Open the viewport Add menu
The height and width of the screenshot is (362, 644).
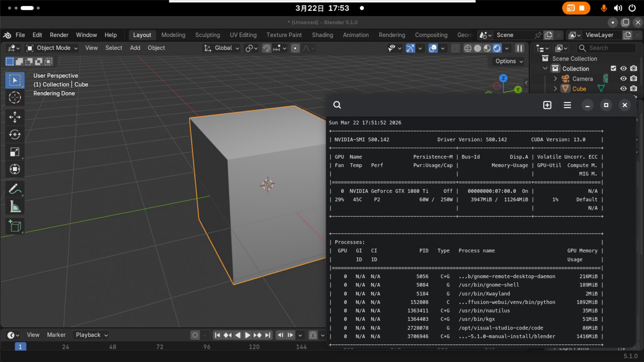[x=135, y=48]
